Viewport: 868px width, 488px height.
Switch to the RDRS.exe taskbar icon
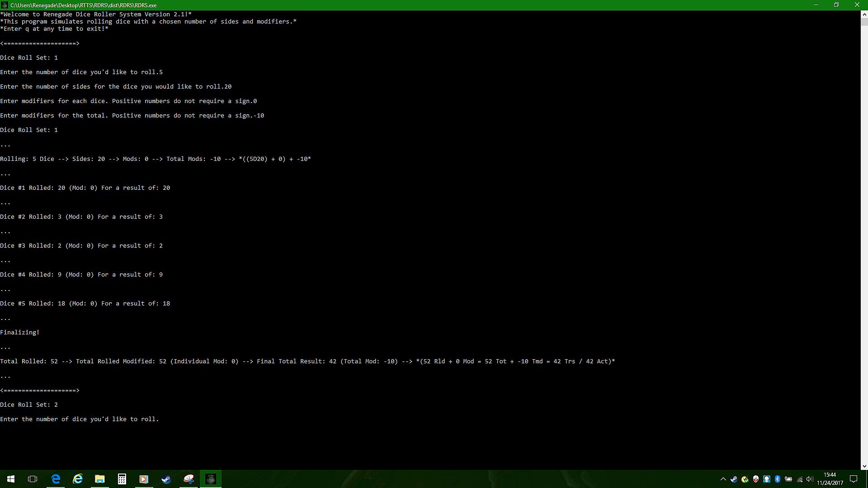click(211, 479)
